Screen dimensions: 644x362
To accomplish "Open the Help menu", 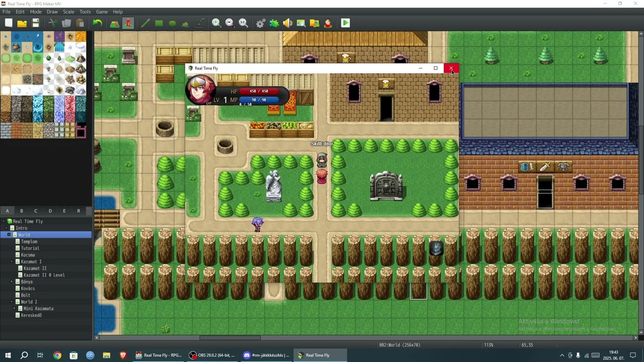I will [118, 12].
